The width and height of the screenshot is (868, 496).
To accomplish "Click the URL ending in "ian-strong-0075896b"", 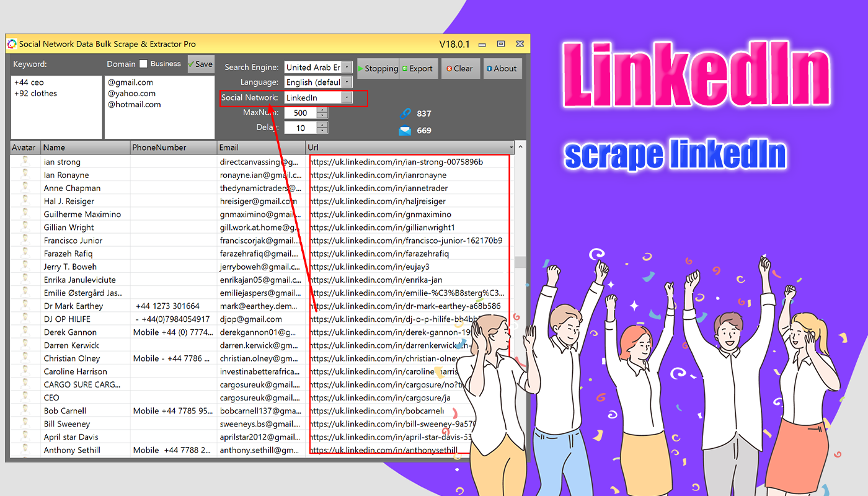I will (x=396, y=162).
